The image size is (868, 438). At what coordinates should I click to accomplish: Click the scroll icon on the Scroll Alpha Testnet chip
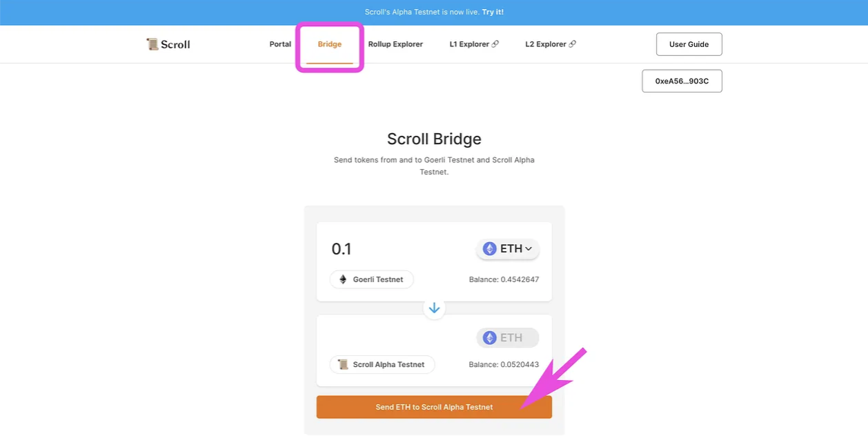343,364
